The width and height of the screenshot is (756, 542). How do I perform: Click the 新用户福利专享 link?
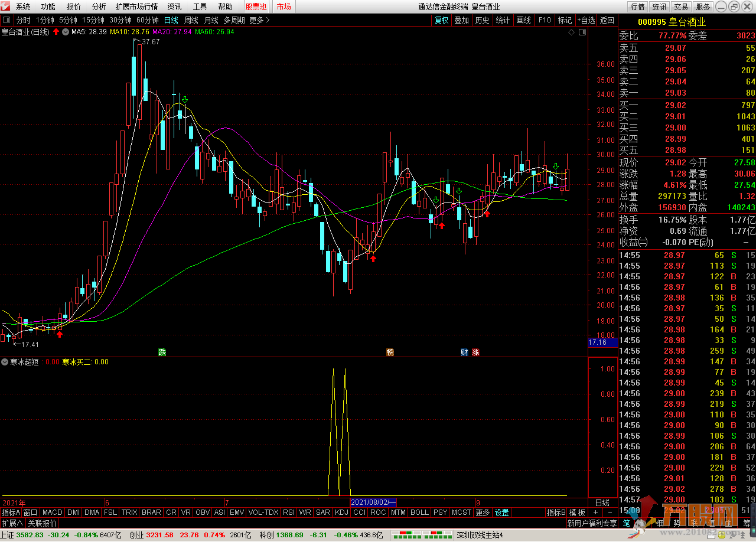pos(592,523)
